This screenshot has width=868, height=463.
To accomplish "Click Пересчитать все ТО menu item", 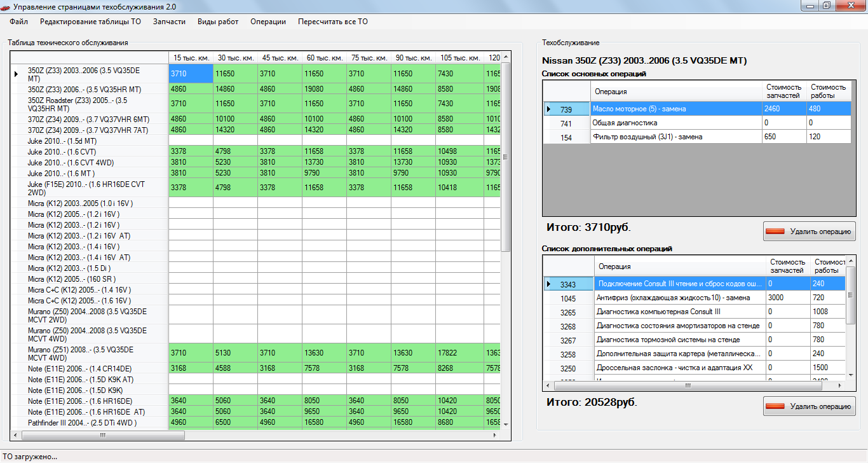I will pyautogui.click(x=333, y=22).
